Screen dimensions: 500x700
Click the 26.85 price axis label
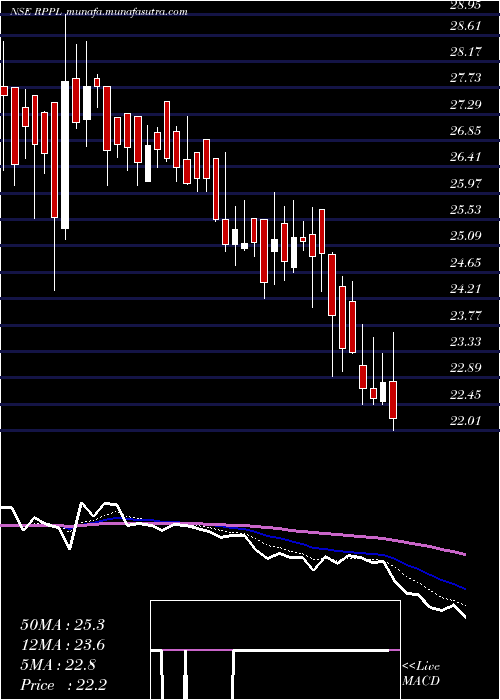pos(465,131)
